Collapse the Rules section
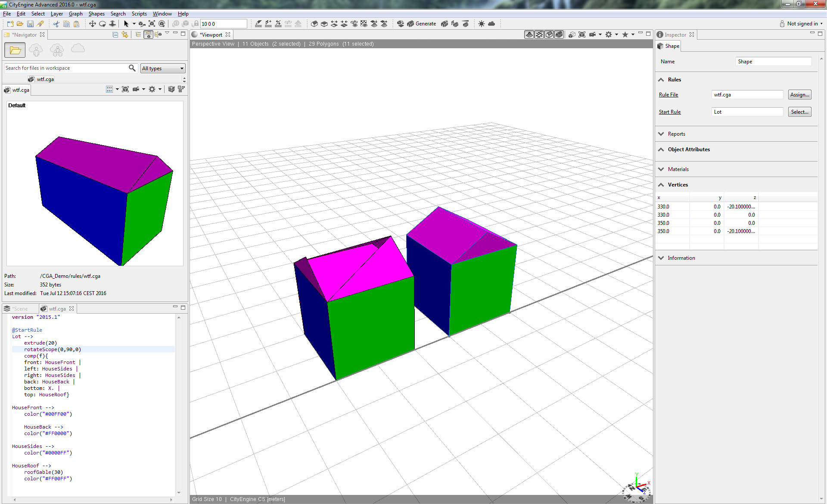The image size is (827, 504). pos(661,80)
